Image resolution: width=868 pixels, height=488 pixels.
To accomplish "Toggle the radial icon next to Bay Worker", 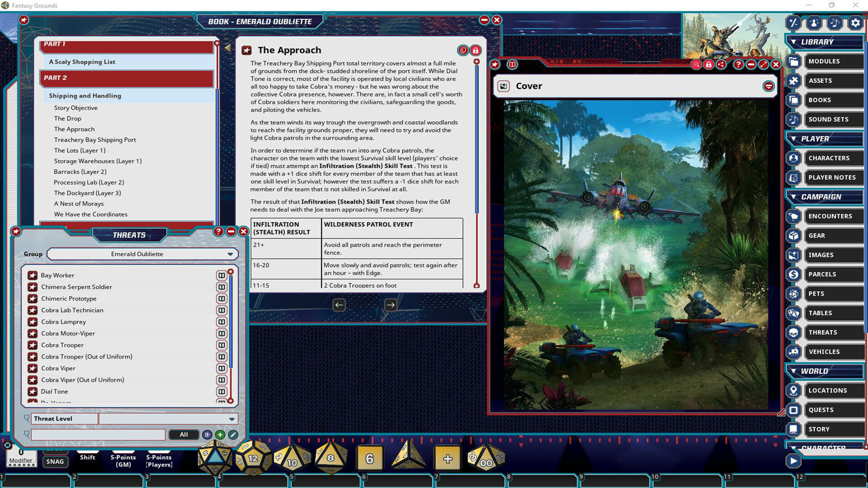I will point(222,275).
